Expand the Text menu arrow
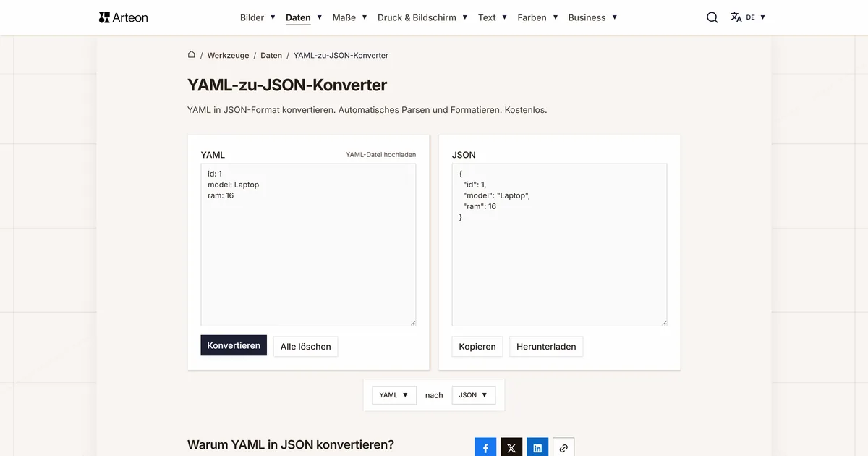This screenshot has height=456, width=868. click(x=505, y=17)
